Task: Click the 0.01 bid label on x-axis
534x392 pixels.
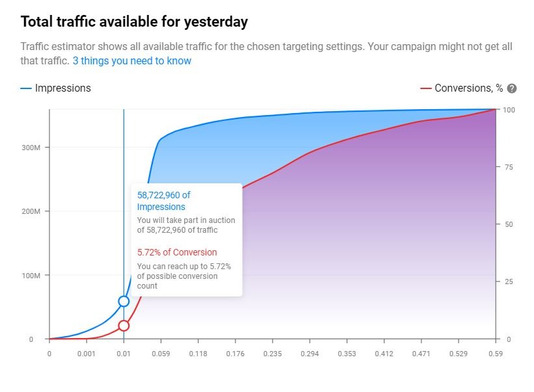Action: (124, 354)
